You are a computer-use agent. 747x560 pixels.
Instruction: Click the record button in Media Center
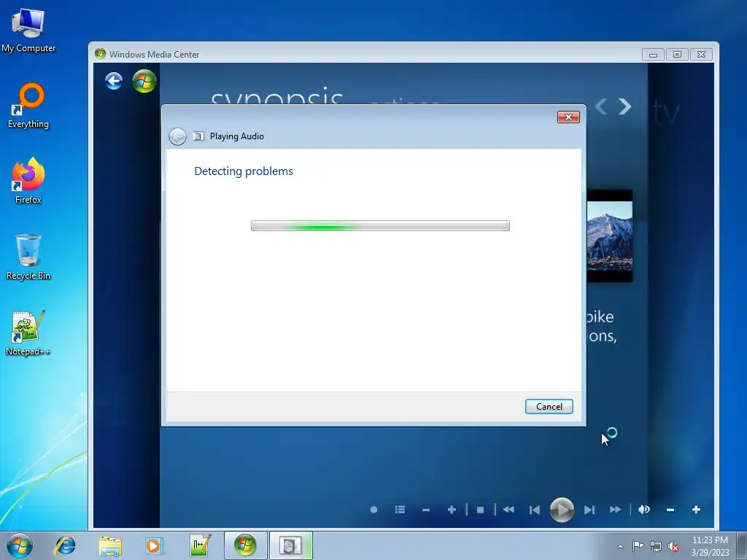click(374, 510)
